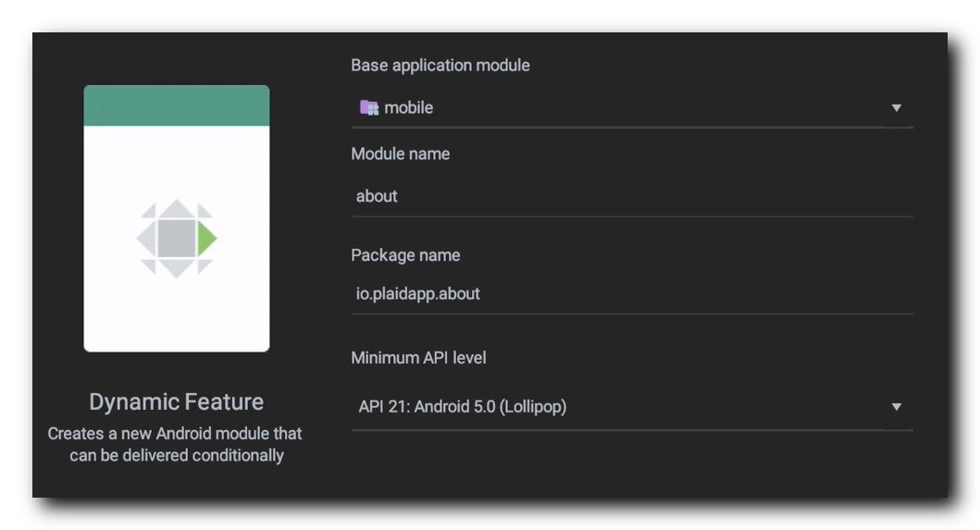Click the 'Module name' label
This screenshot has width=980, height=530.
click(400, 154)
